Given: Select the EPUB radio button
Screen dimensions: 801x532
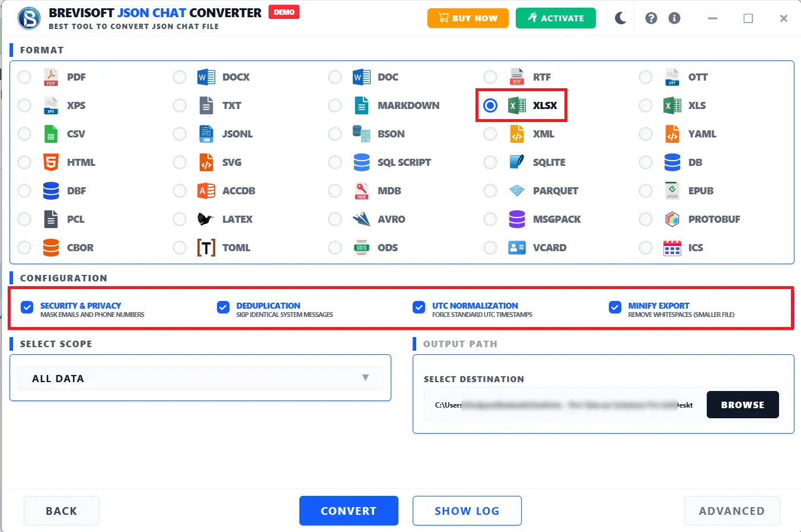Looking at the screenshot, I should tap(646, 191).
